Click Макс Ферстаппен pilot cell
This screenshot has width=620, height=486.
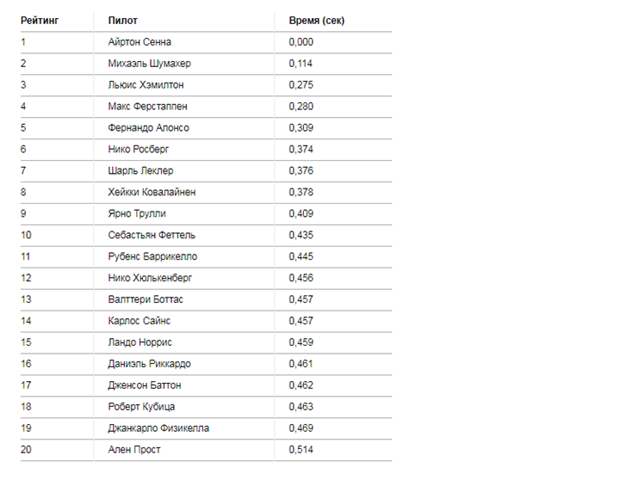click(147, 106)
